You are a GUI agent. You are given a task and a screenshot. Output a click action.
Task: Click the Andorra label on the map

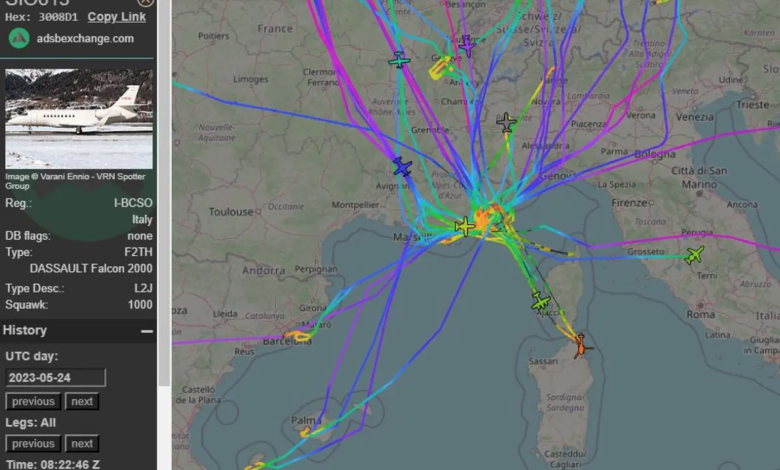coord(264,271)
